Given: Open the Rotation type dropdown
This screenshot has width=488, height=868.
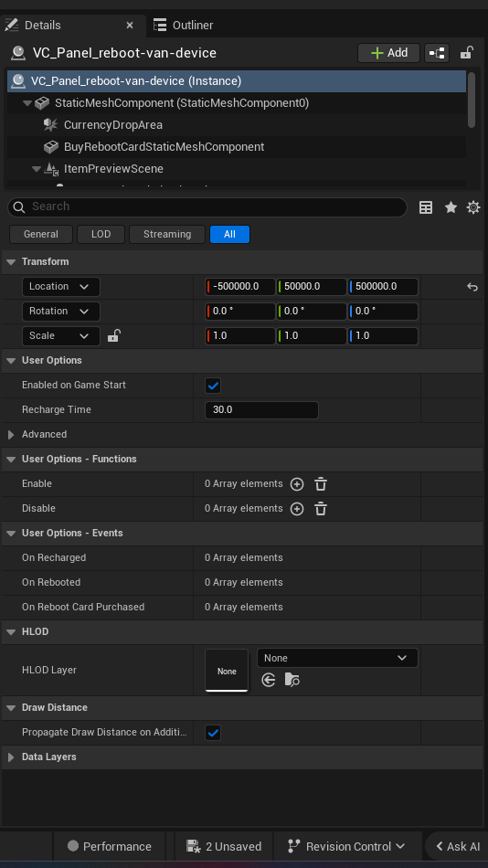Looking at the screenshot, I should pos(61,311).
